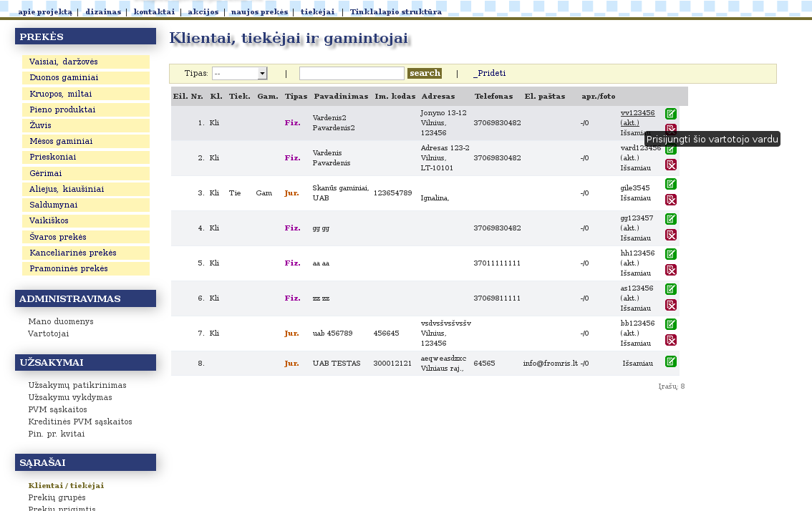Open Prekių grupės list
Viewport: 812px width, 511px height.
coord(57,497)
